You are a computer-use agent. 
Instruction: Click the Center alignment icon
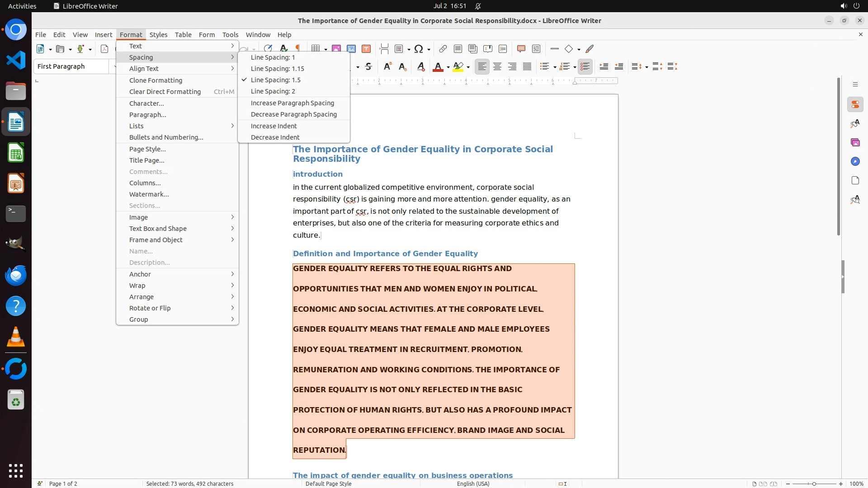497,67
